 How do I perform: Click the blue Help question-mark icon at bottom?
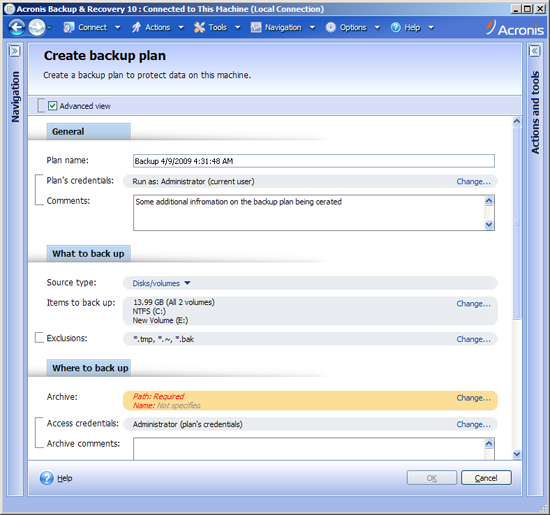(x=47, y=478)
